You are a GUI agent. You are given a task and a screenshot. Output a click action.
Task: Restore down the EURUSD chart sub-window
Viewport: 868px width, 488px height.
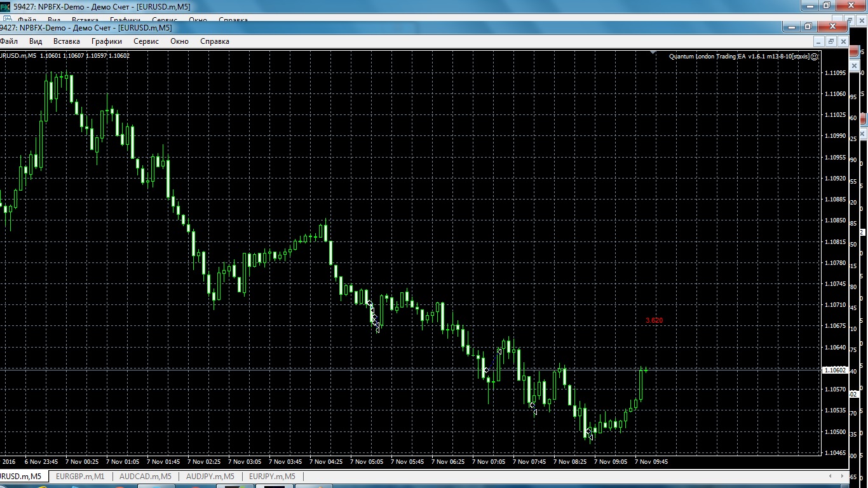tap(831, 41)
